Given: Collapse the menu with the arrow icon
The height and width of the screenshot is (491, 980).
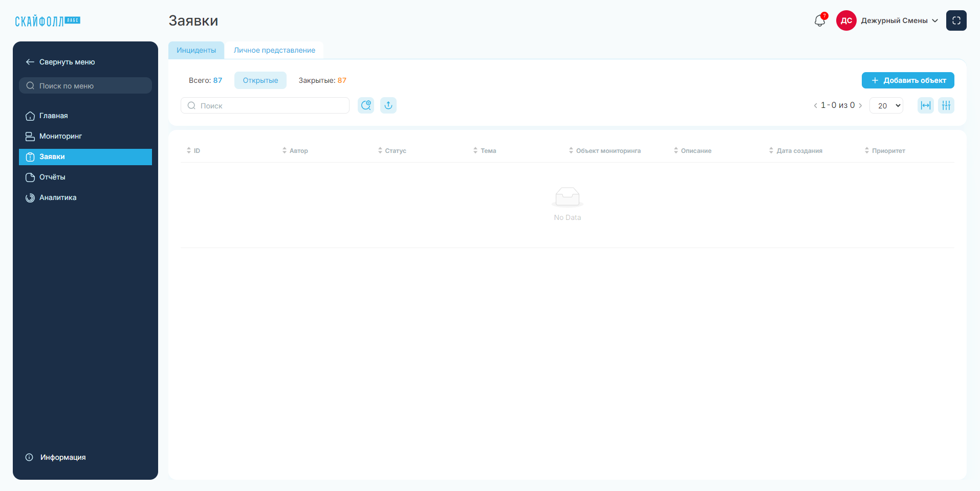Looking at the screenshot, I should tap(30, 62).
